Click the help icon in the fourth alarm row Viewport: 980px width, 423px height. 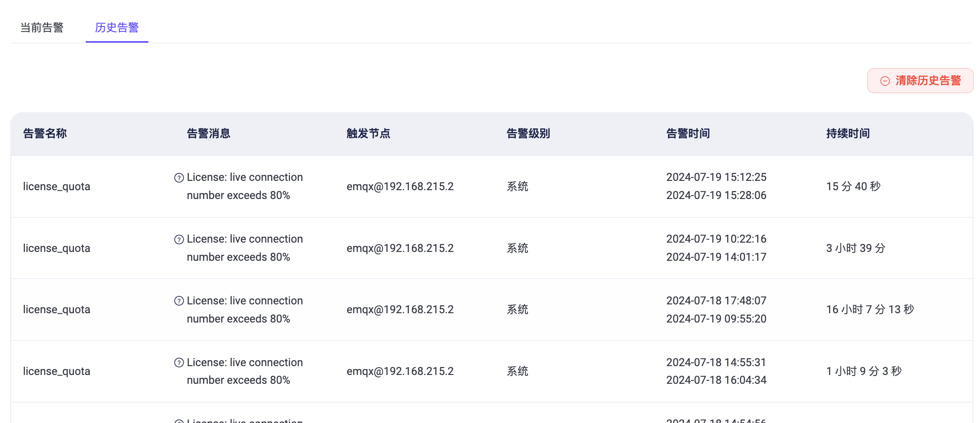click(x=179, y=363)
